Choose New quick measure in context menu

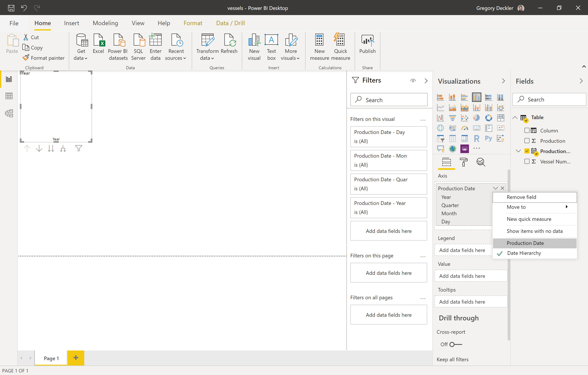(x=535, y=219)
